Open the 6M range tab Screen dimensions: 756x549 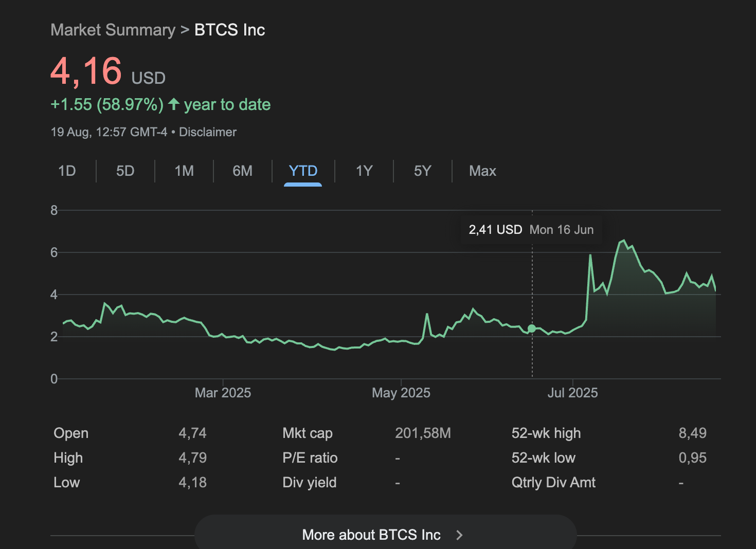tap(242, 171)
